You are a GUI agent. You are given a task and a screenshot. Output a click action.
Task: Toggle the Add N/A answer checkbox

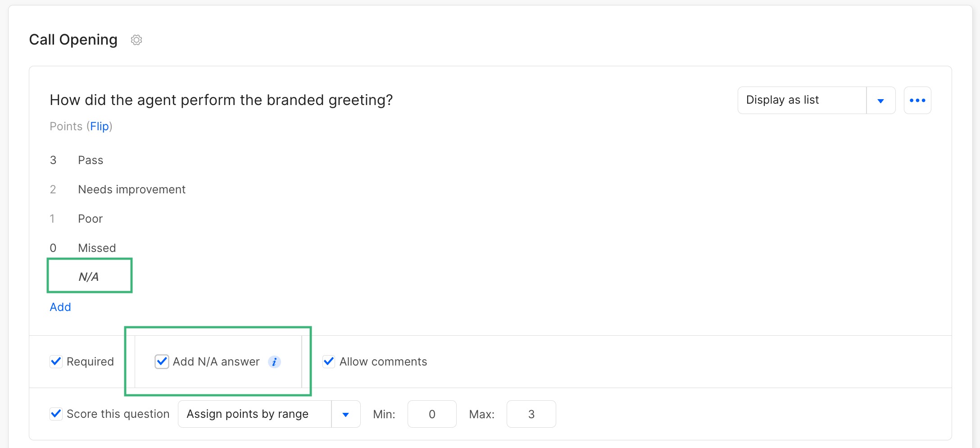[162, 361]
